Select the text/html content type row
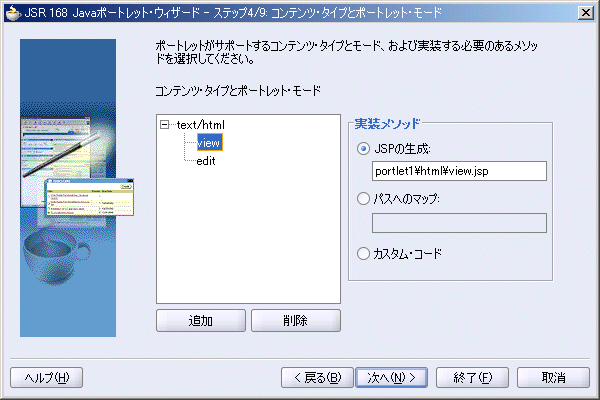Screen dimensions: 600x400 point(201,125)
